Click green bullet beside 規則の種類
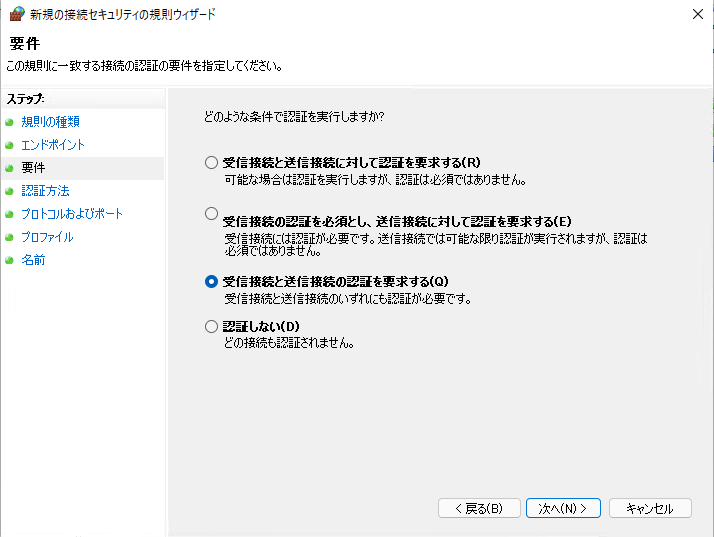Viewport: 714px width, 537px height. coord(9,122)
